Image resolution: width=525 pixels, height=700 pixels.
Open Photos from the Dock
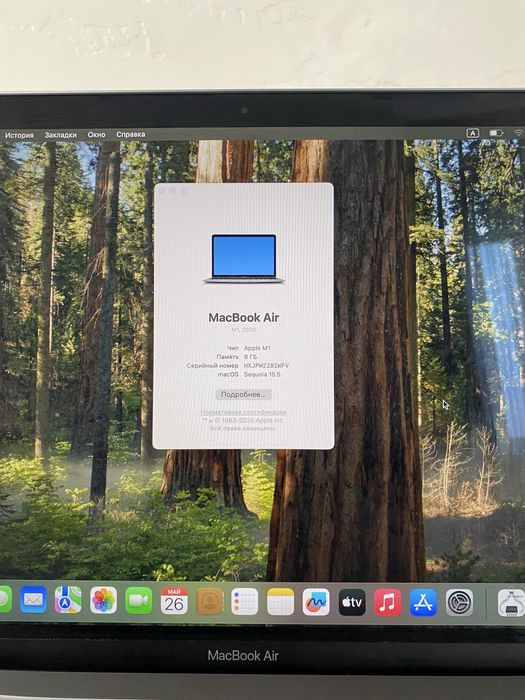coord(104,600)
